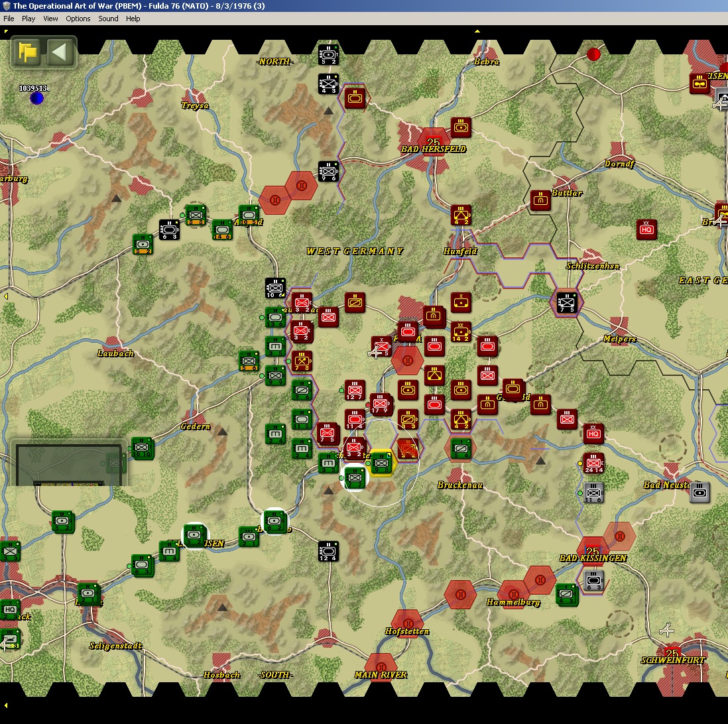Click the yellow flags button

pyautogui.click(x=28, y=52)
